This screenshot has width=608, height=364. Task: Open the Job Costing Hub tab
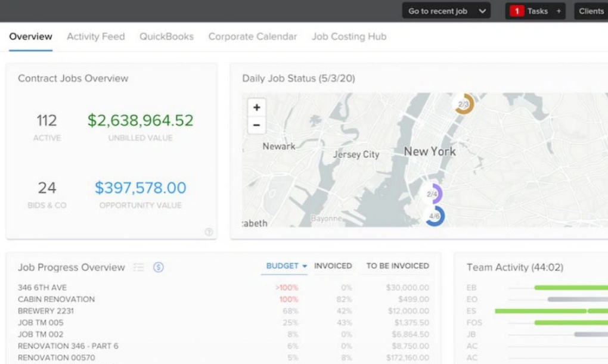[349, 36]
